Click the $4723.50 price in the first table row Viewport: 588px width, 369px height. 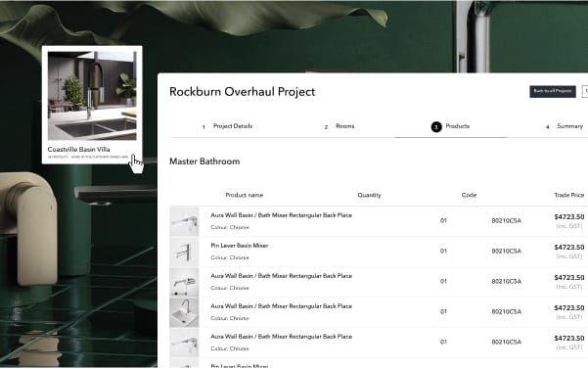[569, 217]
